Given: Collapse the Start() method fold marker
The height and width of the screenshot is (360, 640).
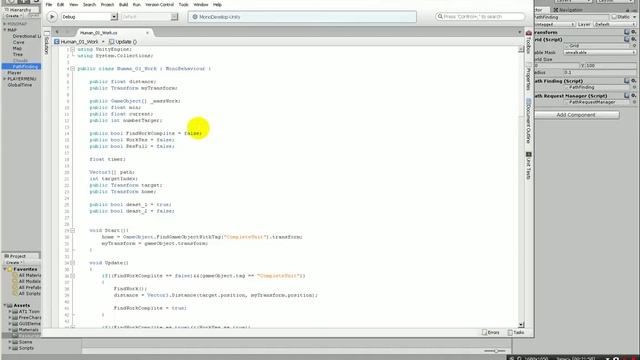Looking at the screenshot, I should pyautogui.click(x=73, y=231).
